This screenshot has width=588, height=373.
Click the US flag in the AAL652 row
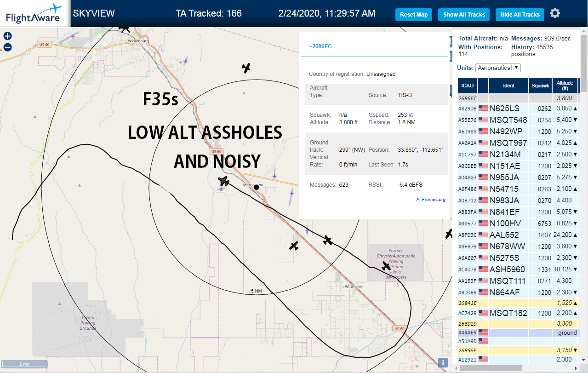point(483,235)
